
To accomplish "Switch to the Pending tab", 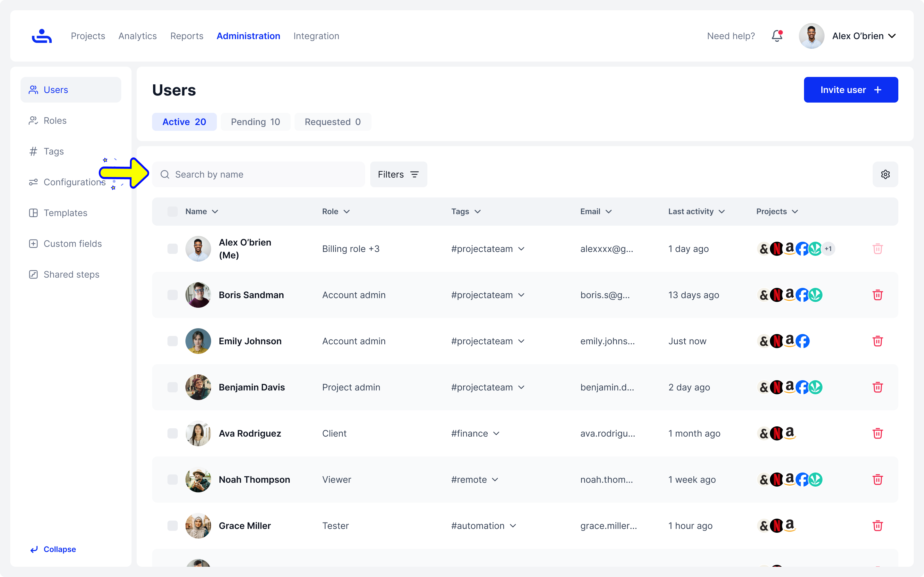I will point(255,122).
